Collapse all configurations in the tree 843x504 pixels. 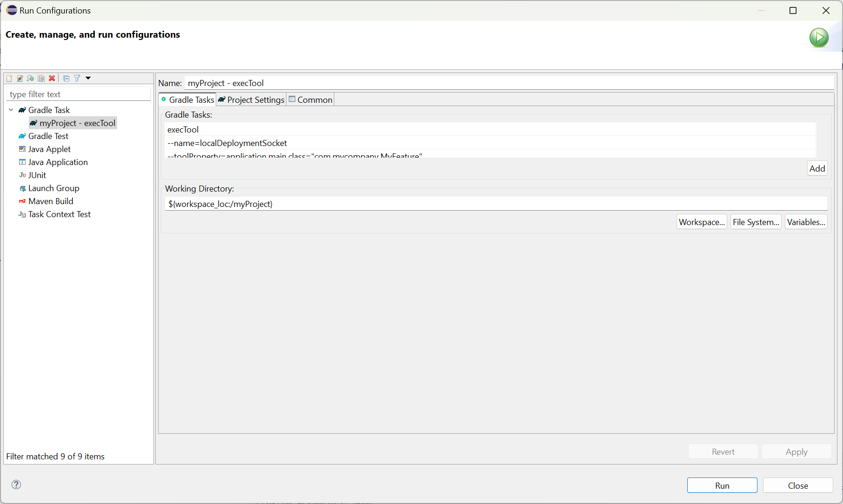coord(66,79)
